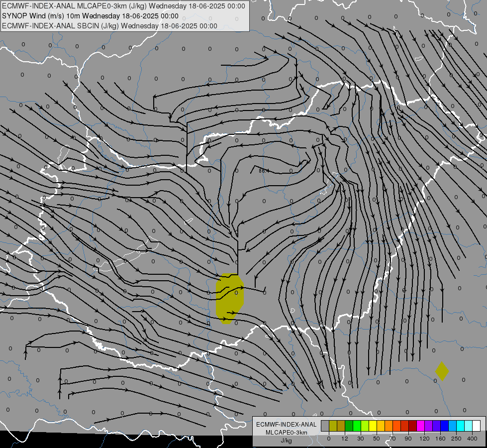Click the legend scale value 12

coord(345,439)
